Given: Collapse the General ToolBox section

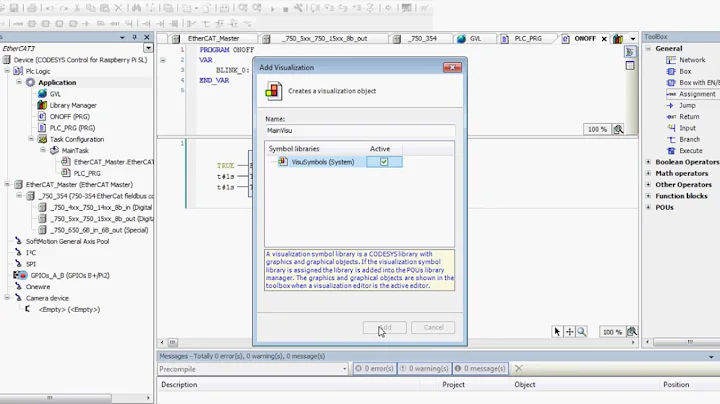Looking at the screenshot, I should click(648, 48).
